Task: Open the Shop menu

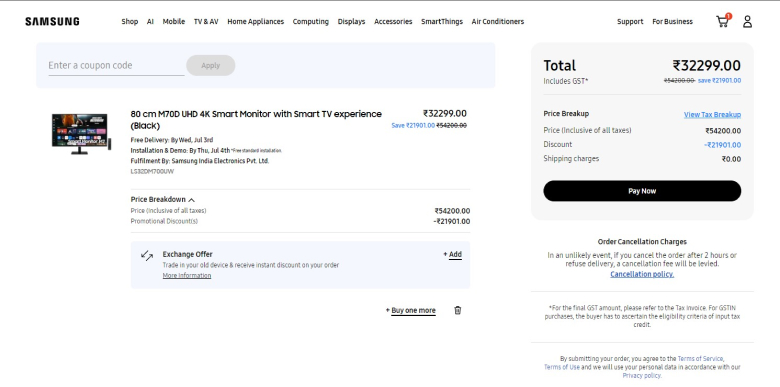Action: tap(130, 21)
